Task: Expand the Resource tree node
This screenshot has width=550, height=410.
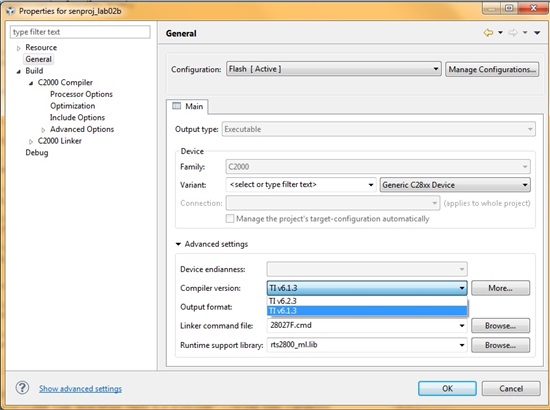Action: 19,48
